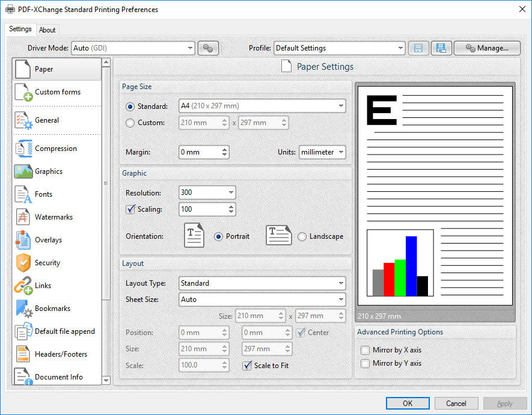Image resolution: width=532 pixels, height=415 pixels.
Task: Switch to the About tab
Action: [x=47, y=29]
